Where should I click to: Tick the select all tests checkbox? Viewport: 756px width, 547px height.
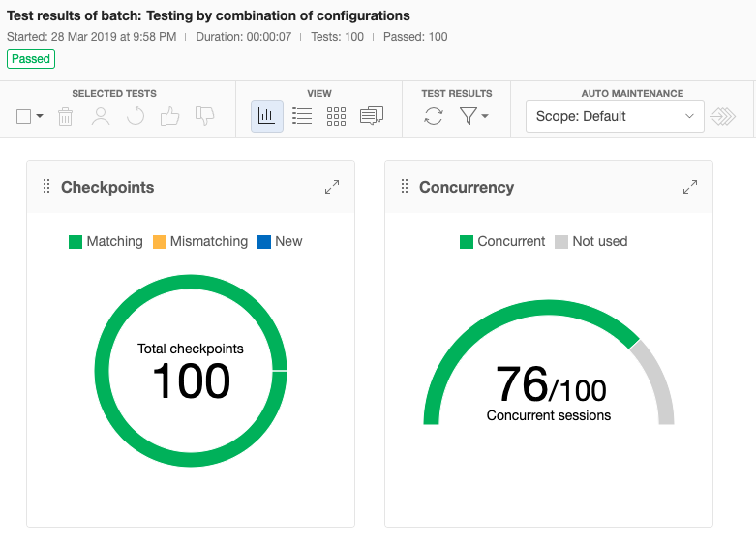click(24, 117)
